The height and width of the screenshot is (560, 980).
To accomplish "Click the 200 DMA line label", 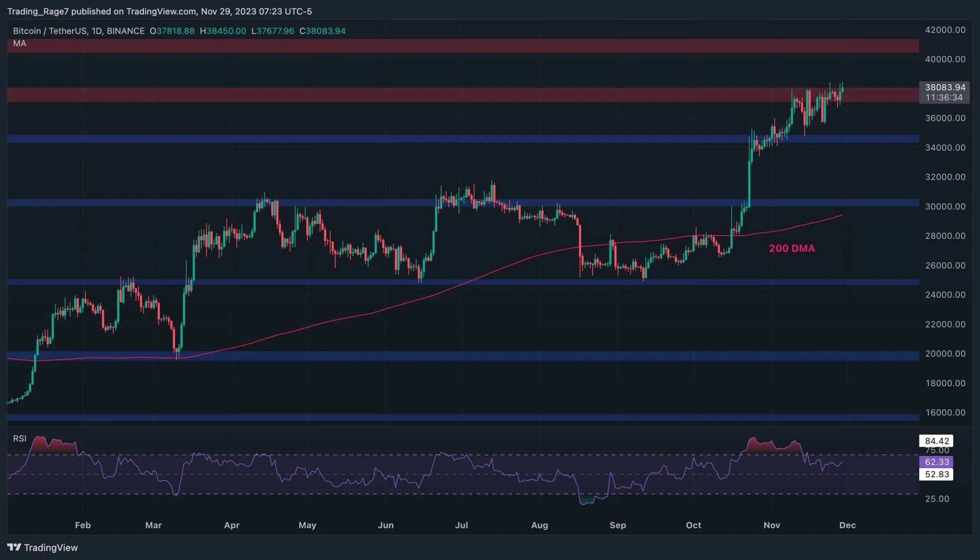I will [x=792, y=249].
